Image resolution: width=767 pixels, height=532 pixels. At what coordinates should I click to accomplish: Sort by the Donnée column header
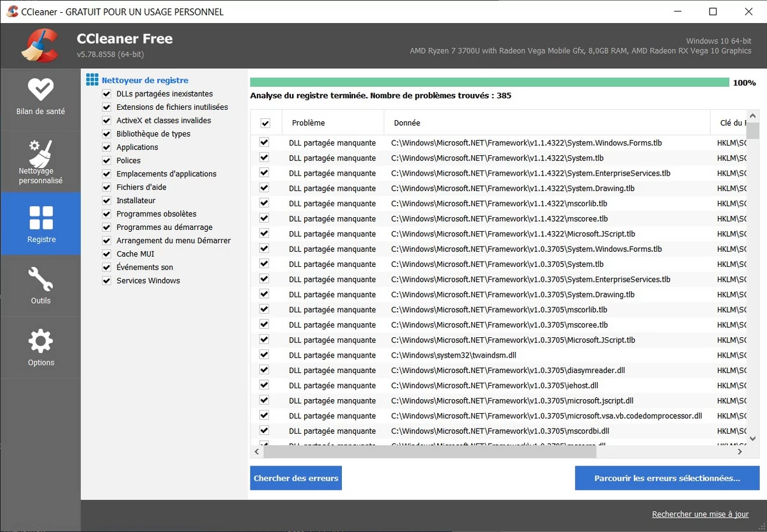pyautogui.click(x=547, y=123)
